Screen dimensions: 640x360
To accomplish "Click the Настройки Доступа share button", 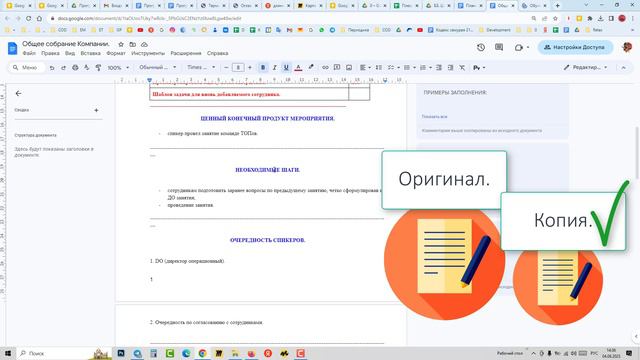I will [x=575, y=47].
